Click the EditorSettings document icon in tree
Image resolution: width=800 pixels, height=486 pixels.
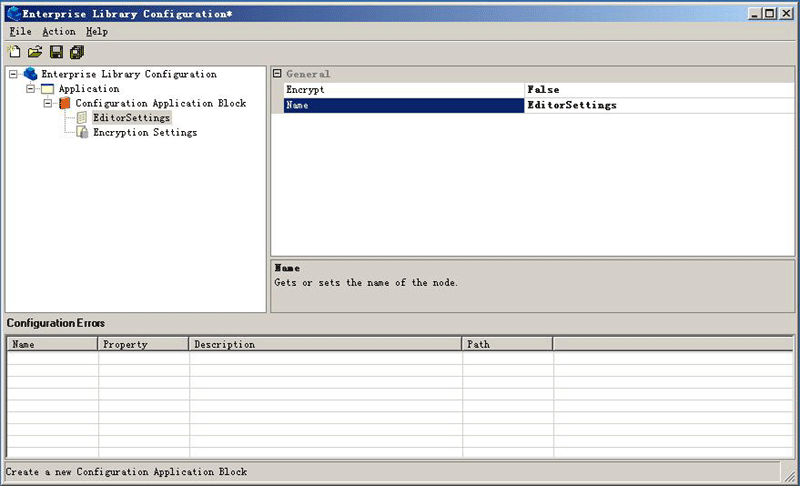[x=82, y=118]
